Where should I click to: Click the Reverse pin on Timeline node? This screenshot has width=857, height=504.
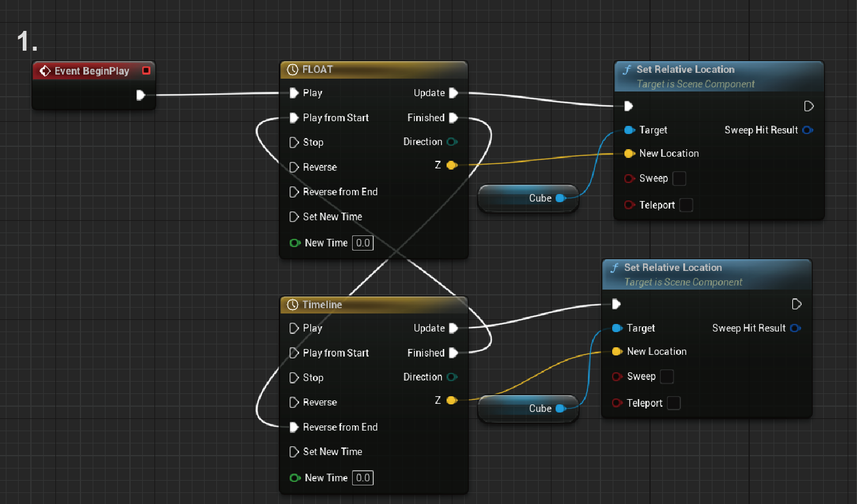294,403
